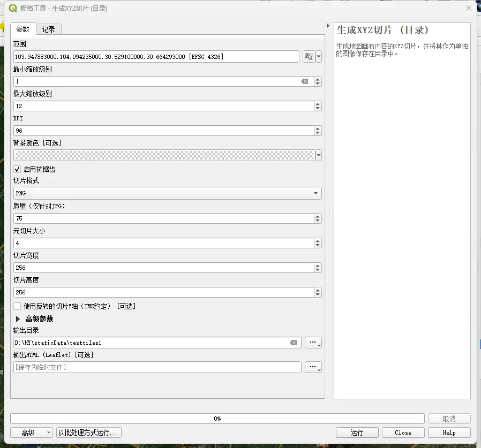Image resolution: width=481 pixels, height=448 pixels.
Task: Browse for the output HTML Leaflet file
Action: point(313,367)
